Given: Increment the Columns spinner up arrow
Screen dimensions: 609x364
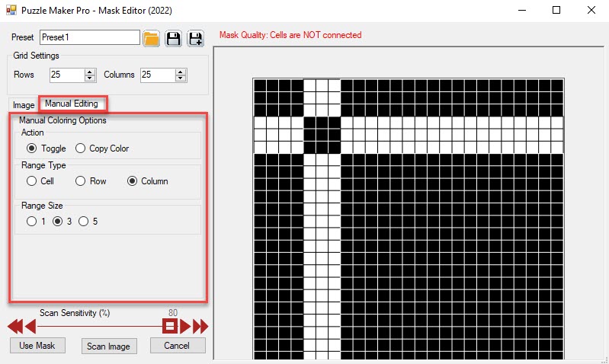Looking at the screenshot, I should (x=180, y=72).
